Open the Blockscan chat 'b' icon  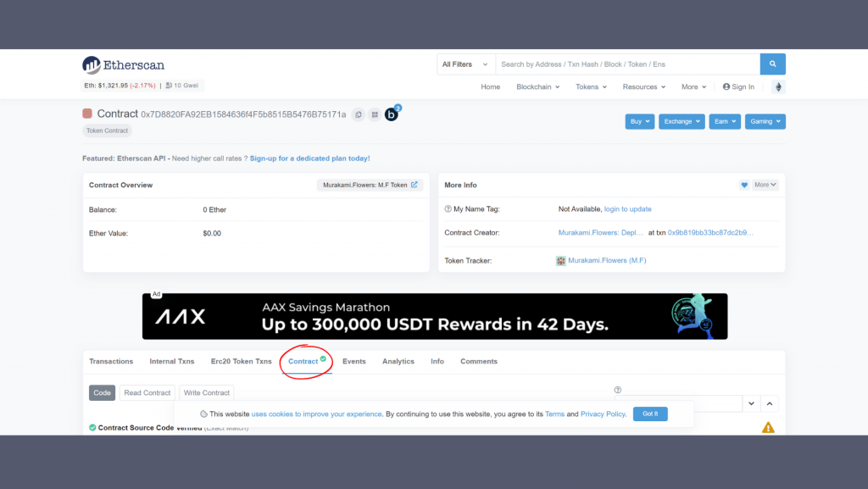pyautogui.click(x=392, y=114)
